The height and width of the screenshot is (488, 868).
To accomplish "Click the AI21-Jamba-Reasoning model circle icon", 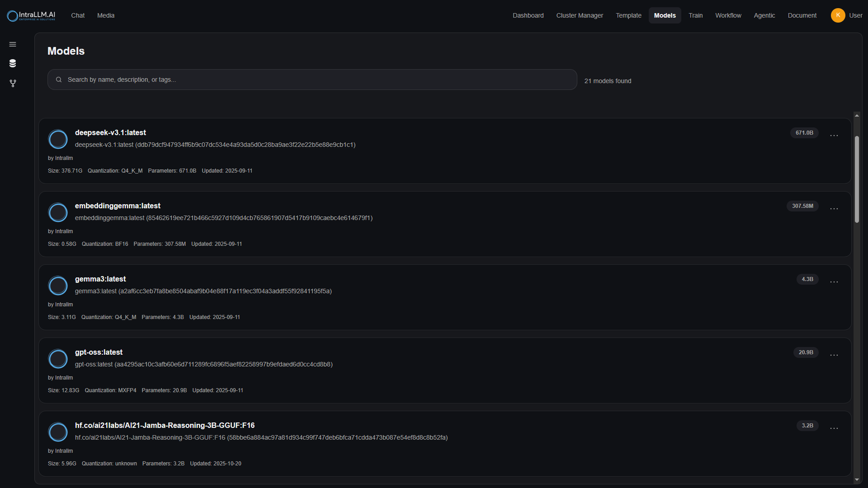I will 58,432.
